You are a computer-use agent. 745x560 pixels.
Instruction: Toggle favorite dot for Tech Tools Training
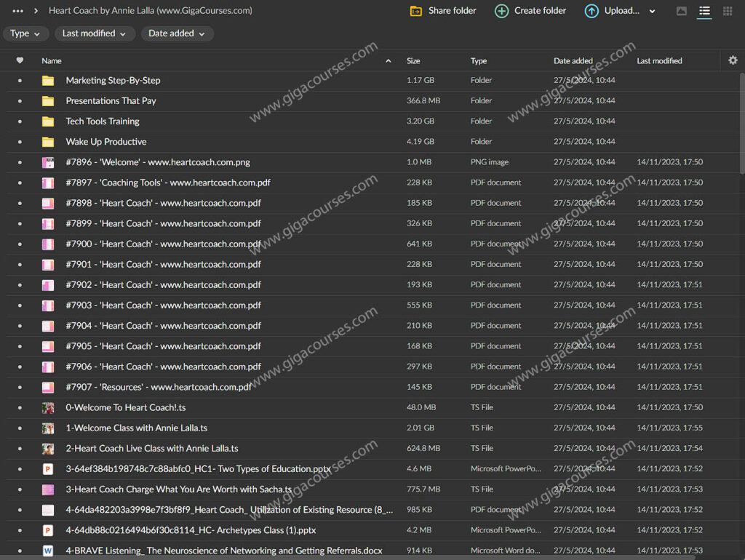pos(20,121)
